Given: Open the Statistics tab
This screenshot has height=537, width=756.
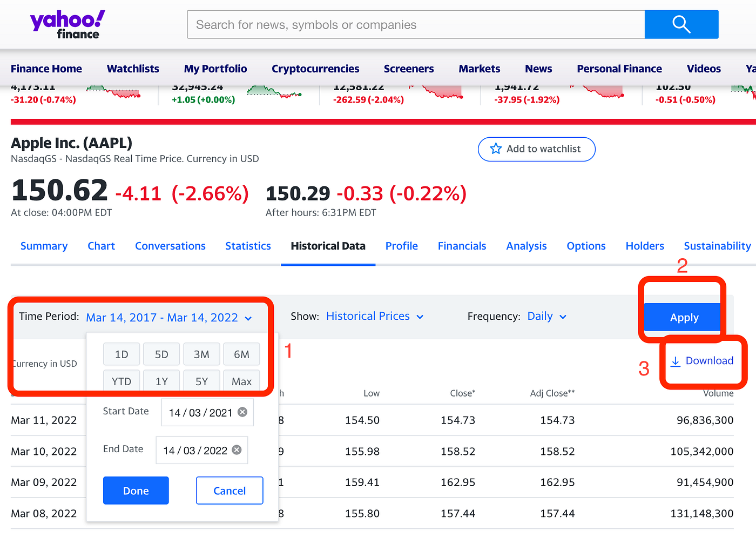Looking at the screenshot, I should [248, 246].
